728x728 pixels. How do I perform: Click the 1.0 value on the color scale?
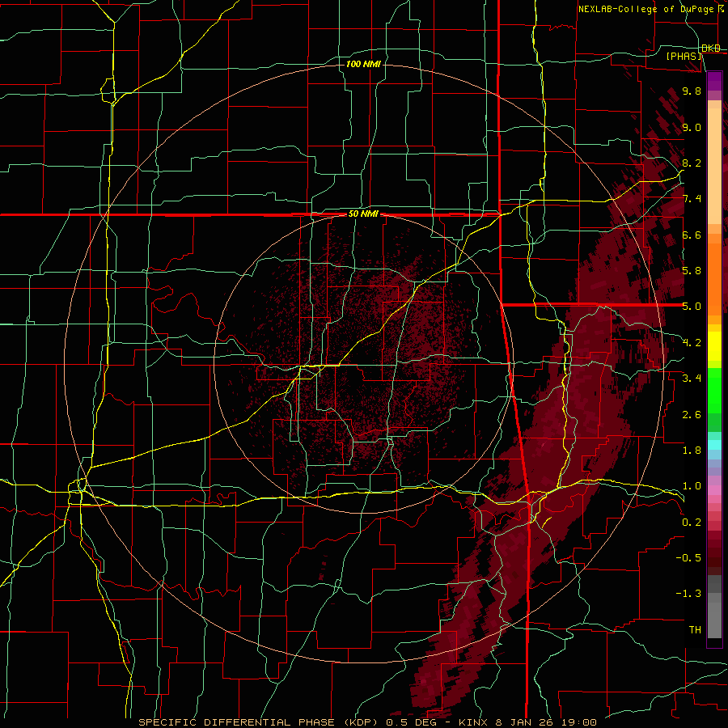pos(692,486)
